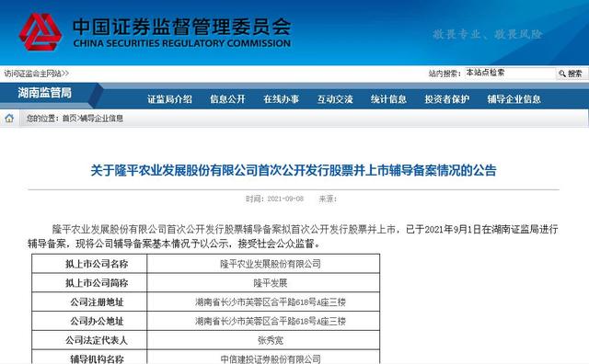The image size is (589, 364).
Task: Select table cell 隆平发展
Action: [x=263, y=283]
